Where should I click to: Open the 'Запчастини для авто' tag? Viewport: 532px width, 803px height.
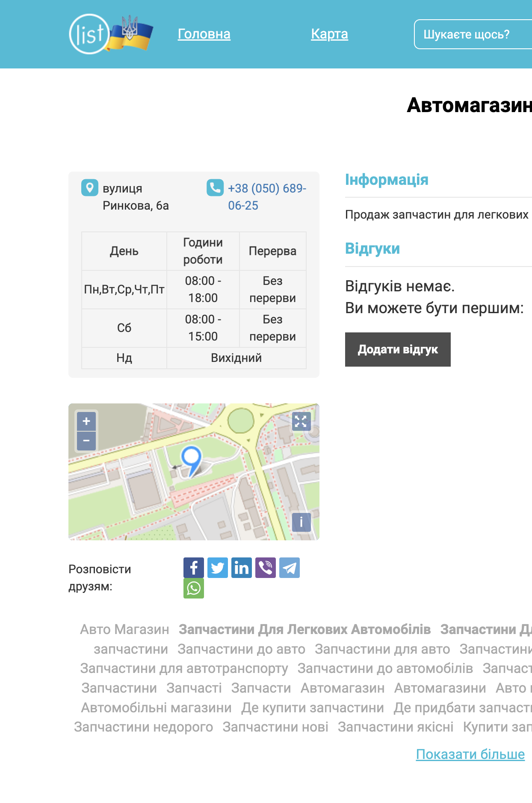(382, 649)
